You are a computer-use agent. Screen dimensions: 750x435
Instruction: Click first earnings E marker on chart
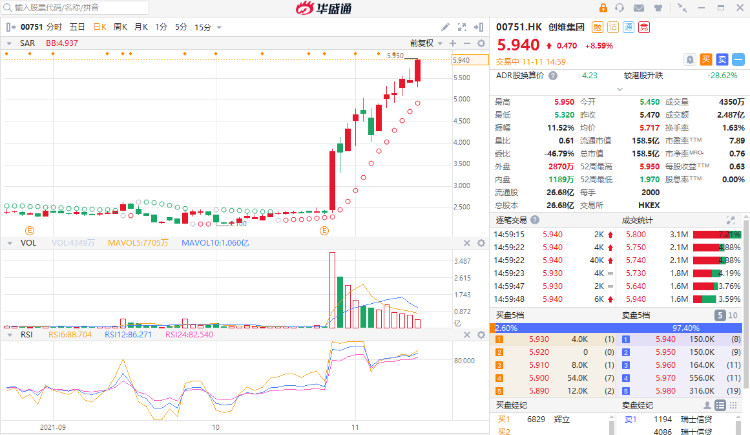[30, 231]
